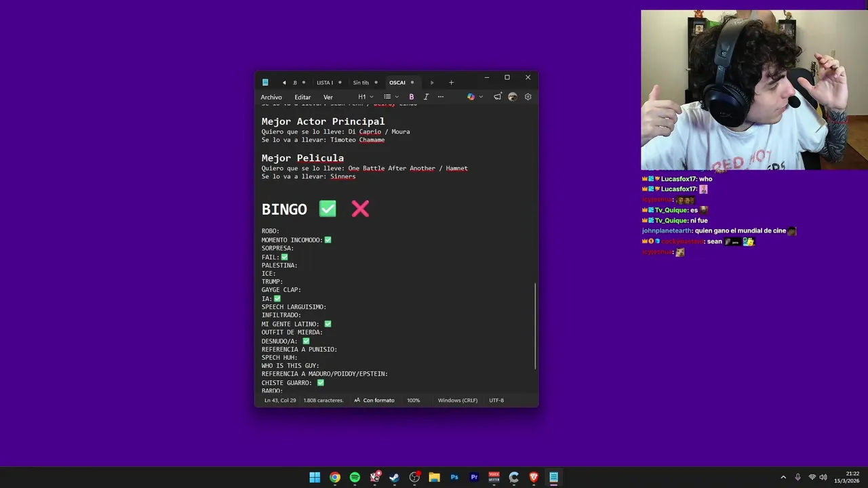Click the PALESTINA: line
Viewport: 868px width, 488px height.
click(279, 265)
